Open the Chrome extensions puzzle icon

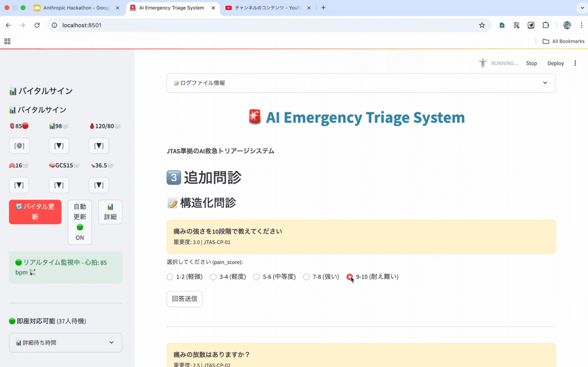coord(545,25)
